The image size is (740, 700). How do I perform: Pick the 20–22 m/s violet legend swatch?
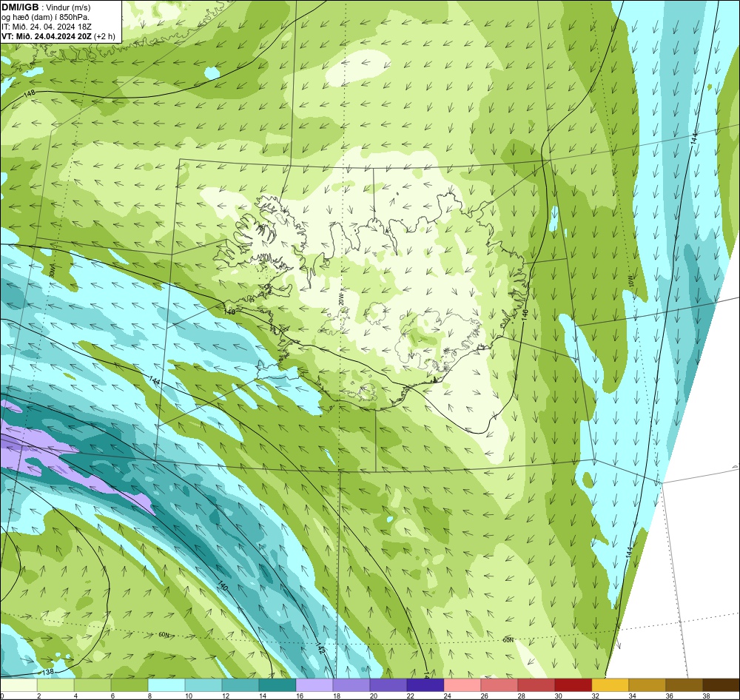(x=388, y=685)
